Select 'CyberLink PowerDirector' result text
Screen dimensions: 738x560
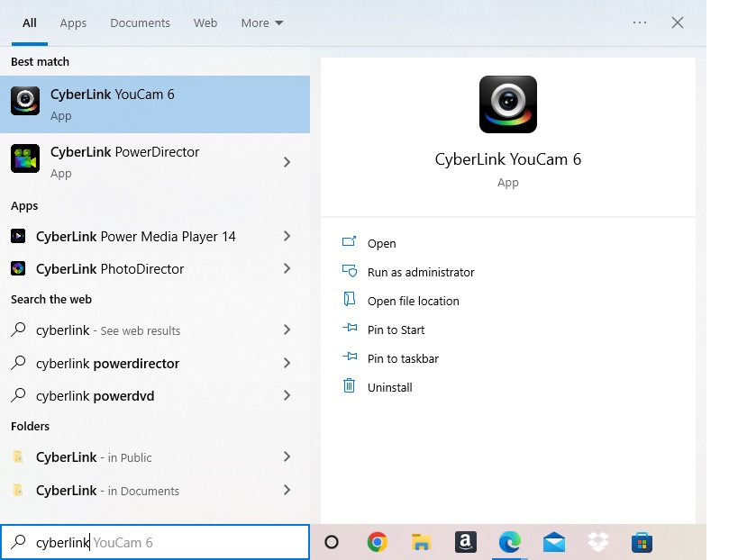pos(124,152)
